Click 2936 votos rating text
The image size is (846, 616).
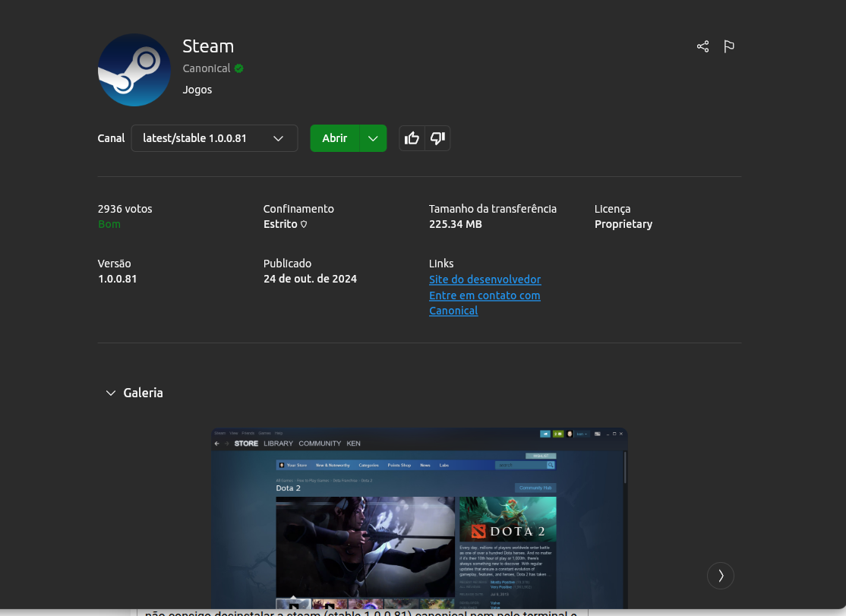pyautogui.click(x=125, y=209)
